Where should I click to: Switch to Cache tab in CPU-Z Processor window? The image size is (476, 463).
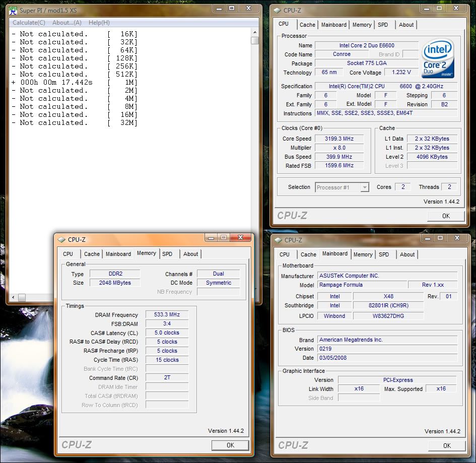click(x=307, y=25)
